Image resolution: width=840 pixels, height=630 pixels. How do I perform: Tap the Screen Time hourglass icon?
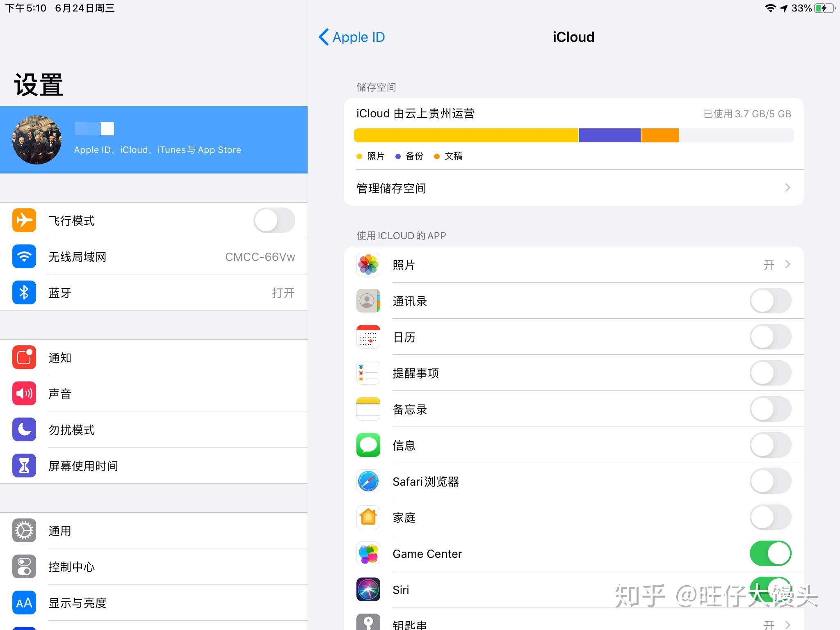pyautogui.click(x=24, y=466)
